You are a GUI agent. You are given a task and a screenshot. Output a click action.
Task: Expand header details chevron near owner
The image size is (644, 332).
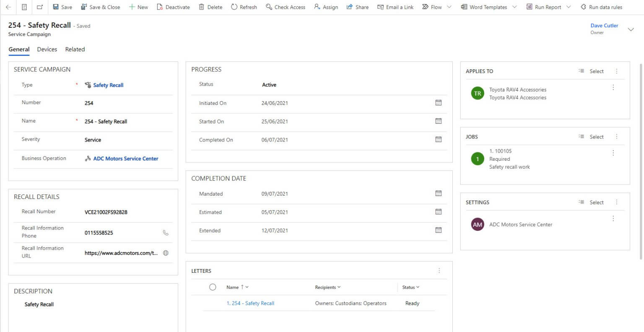631,29
